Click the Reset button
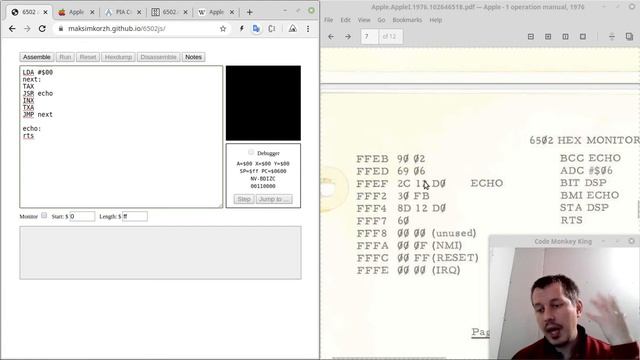This screenshot has width=640, height=360. click(x=88, y=57)
